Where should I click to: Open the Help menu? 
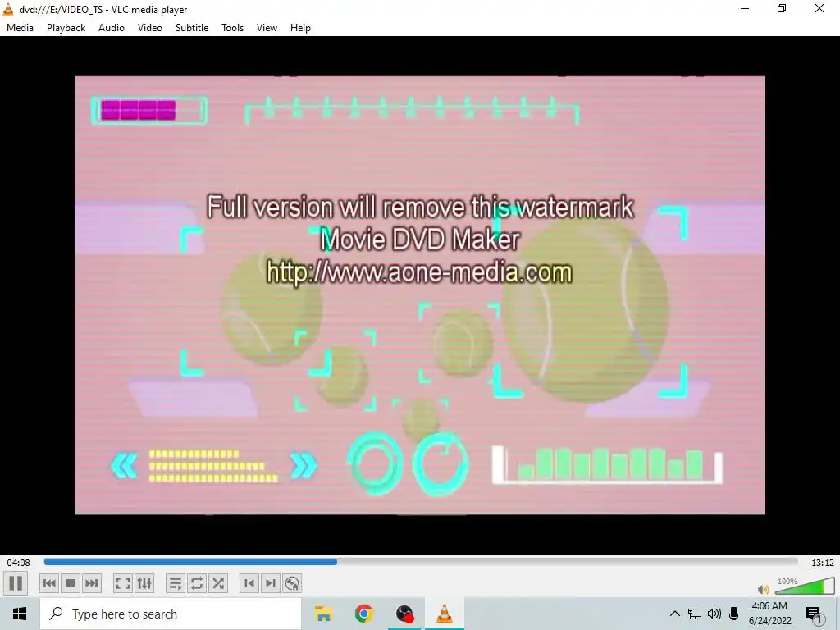300,28
